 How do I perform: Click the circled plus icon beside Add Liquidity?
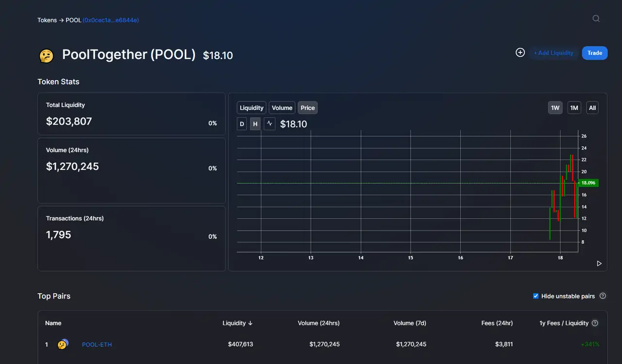coord(520,52)
